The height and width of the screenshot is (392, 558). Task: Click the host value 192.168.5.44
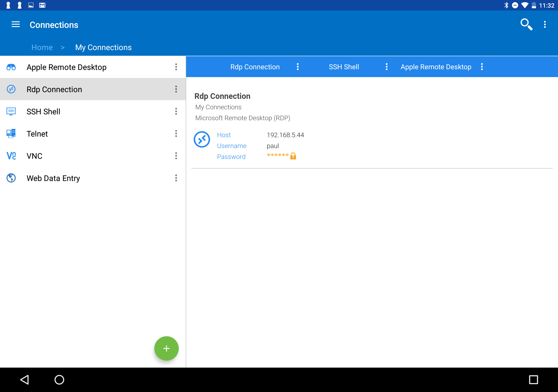click(x=285, y=135)
